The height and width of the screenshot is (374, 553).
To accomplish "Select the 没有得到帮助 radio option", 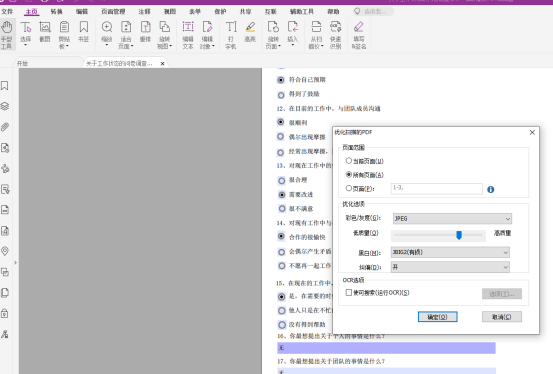I will pyautogui.click(x=281, y=325).
